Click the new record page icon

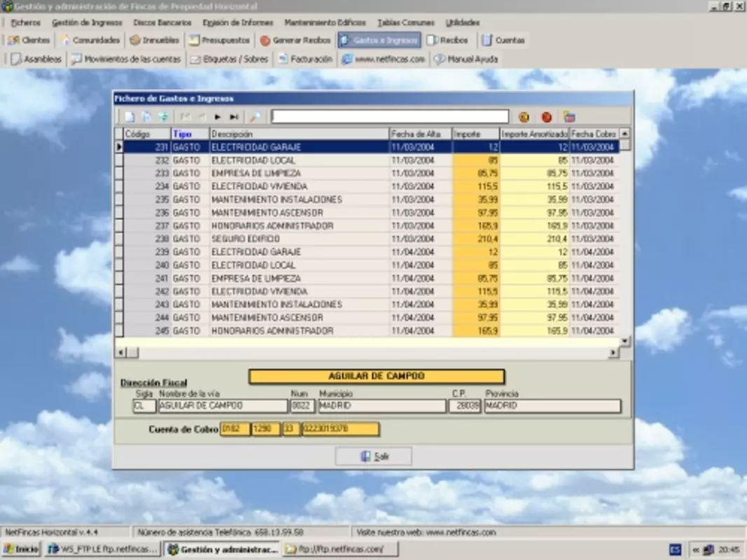[130, 117]
